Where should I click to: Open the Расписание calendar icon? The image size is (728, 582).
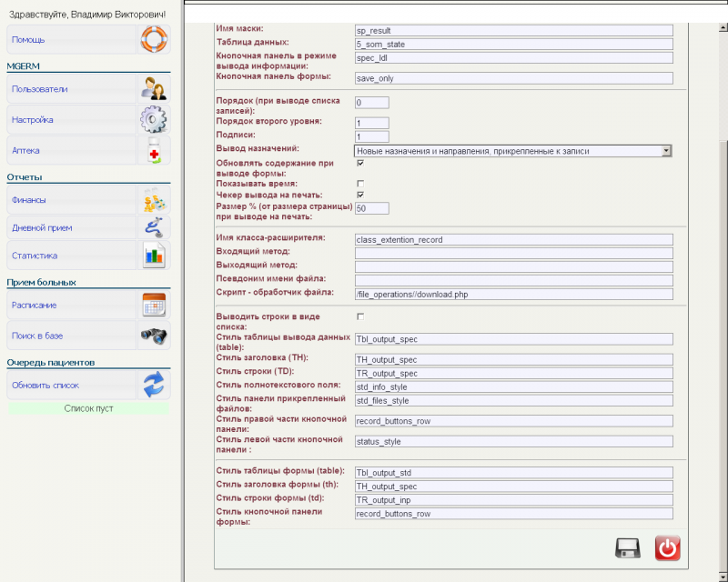coord(154,305)
